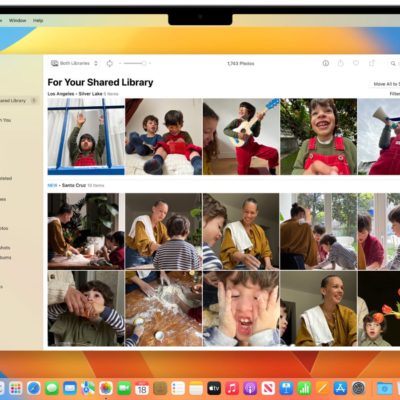This screenshot has height=400, width=400.
Task: Select the photo of the woman baking beside a large plant
Action: coord(86,231)
